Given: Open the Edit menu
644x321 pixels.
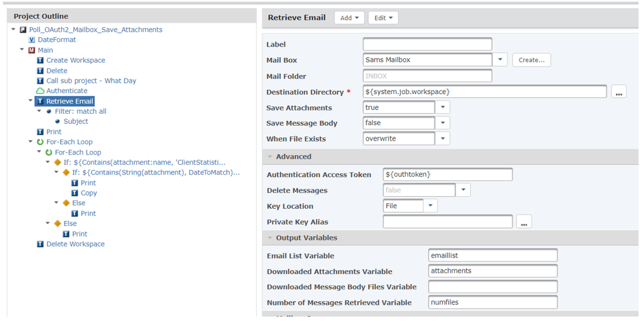Looking at the screenshot, I should coord(383,17).
